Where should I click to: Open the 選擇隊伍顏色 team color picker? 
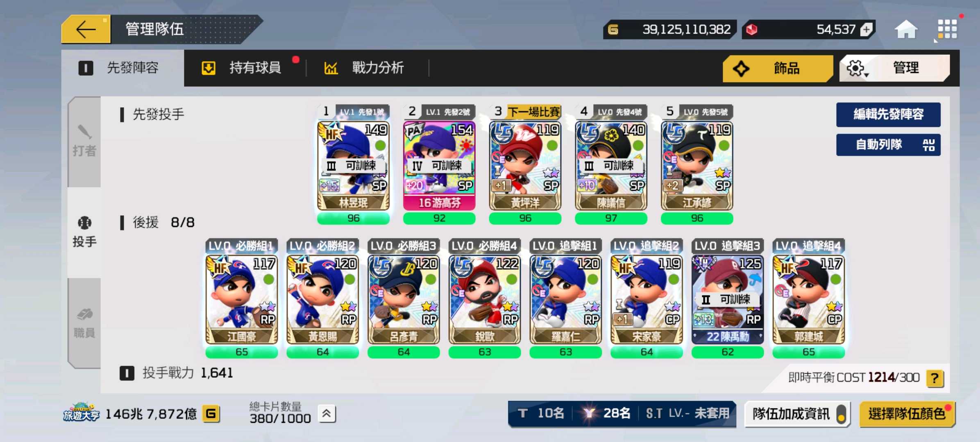click(x=907, y=414)
